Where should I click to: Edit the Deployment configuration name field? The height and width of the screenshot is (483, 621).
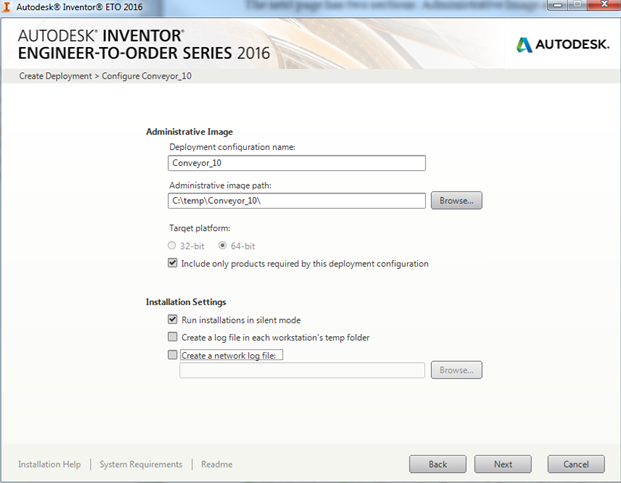pyautogui.click(x=297, y=163)
